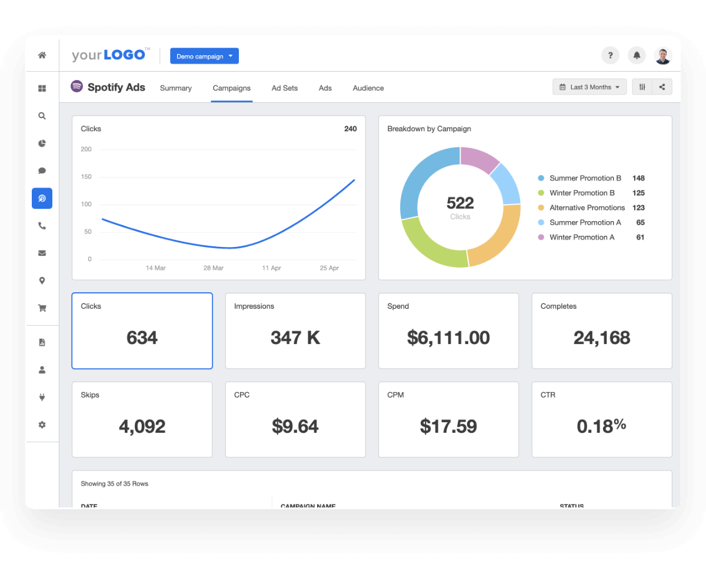This screenshot has height=588, width=706.
Task: Click the Spotify Ads heading
Action: [x=116, y=87]
